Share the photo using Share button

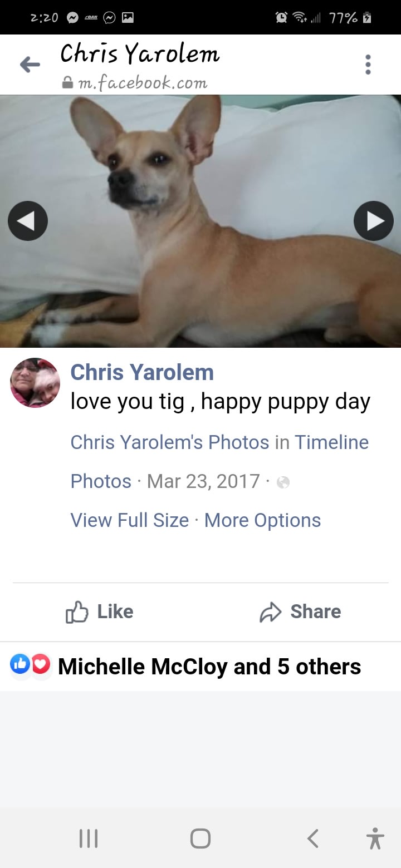(x=300, y=612)
